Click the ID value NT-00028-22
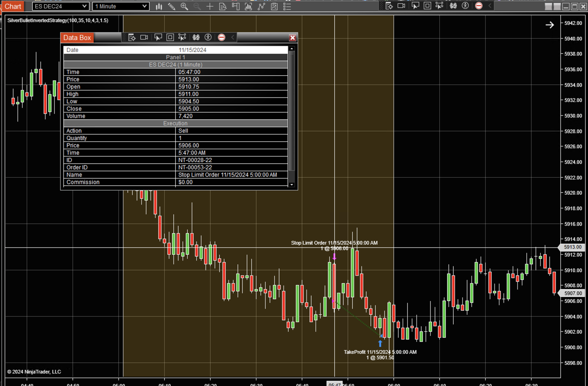The height and width of the screenshot is (386, 588). point(195,161)
